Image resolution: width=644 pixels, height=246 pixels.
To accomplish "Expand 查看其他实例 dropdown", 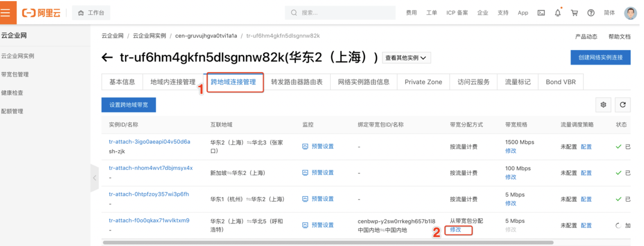I will point(406,58).
